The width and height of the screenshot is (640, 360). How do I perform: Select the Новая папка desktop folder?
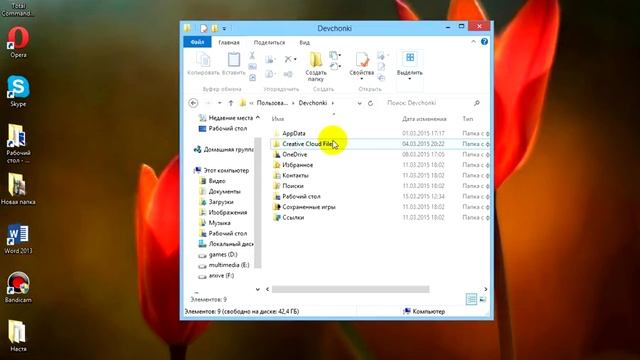tap(18, 189)
